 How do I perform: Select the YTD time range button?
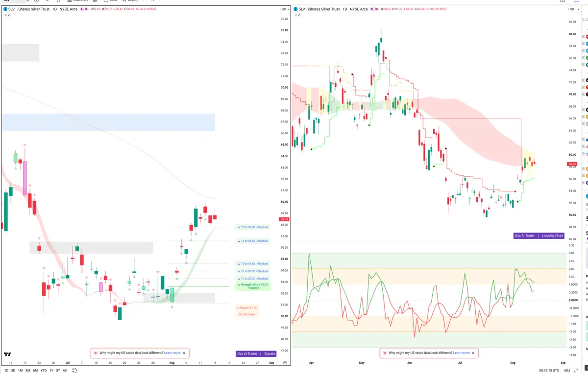tap(44, 370)
